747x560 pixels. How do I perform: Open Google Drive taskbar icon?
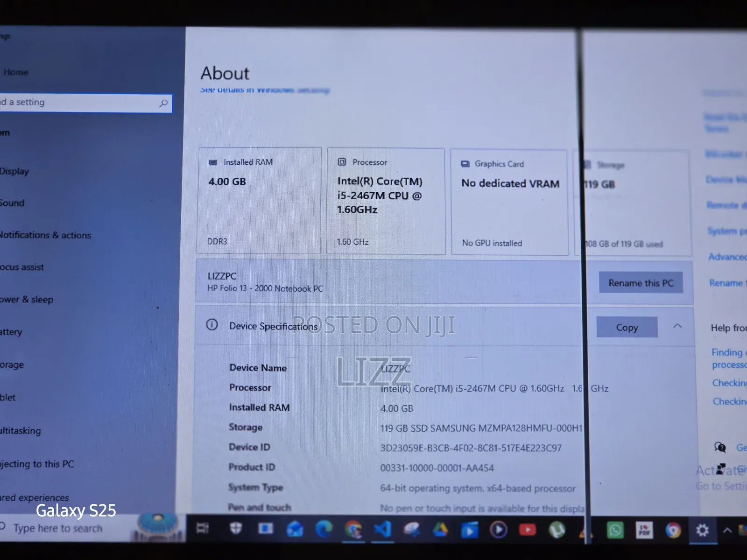[x=440, y=530]
